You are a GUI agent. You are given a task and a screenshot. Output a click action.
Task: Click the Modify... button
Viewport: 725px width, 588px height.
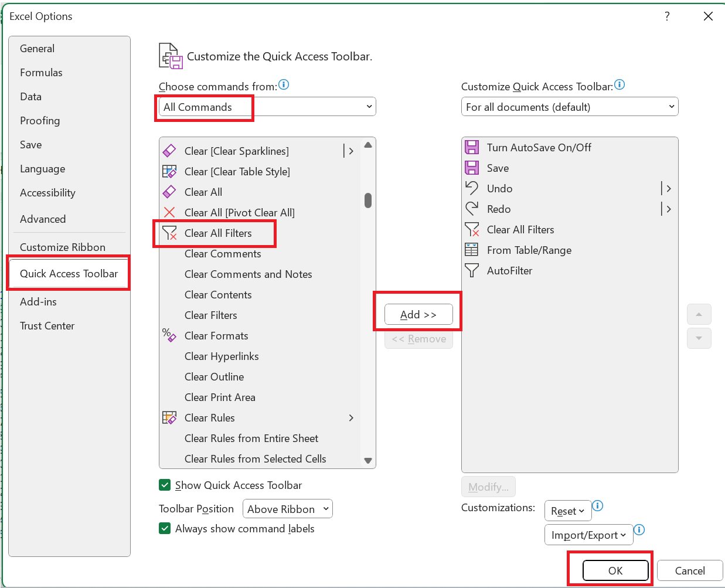pyautogui.click(x=488, y=487)
